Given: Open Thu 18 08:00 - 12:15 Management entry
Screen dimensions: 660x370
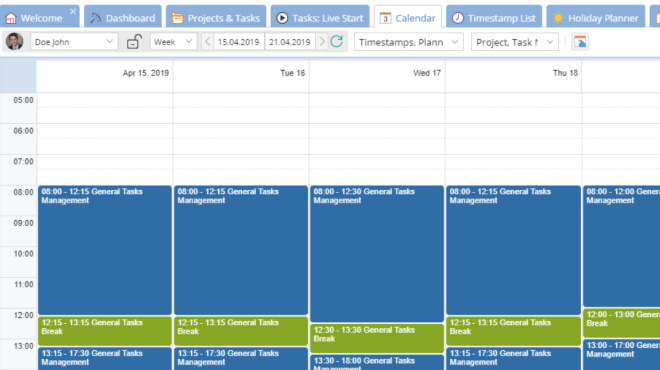Looking at the screenshot, I should [x=514, y=250].
